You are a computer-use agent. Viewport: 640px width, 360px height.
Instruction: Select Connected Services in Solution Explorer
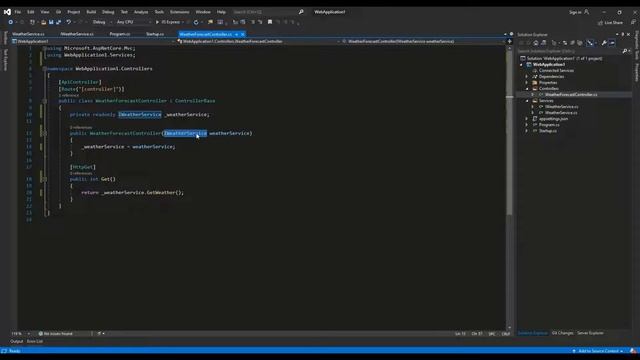[x=556, y=71]
